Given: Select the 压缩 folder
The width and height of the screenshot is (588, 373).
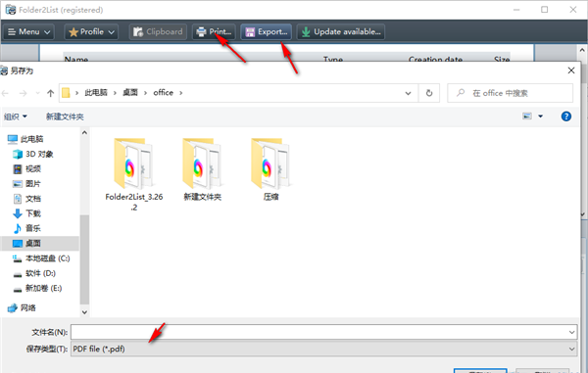Looking at the screenshot, I should coord(270,170).
